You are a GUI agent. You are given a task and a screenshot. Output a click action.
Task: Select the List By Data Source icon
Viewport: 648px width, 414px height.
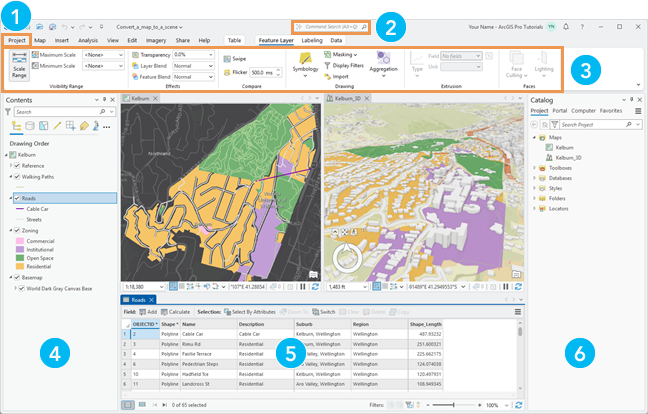click(x=30, y=126)
